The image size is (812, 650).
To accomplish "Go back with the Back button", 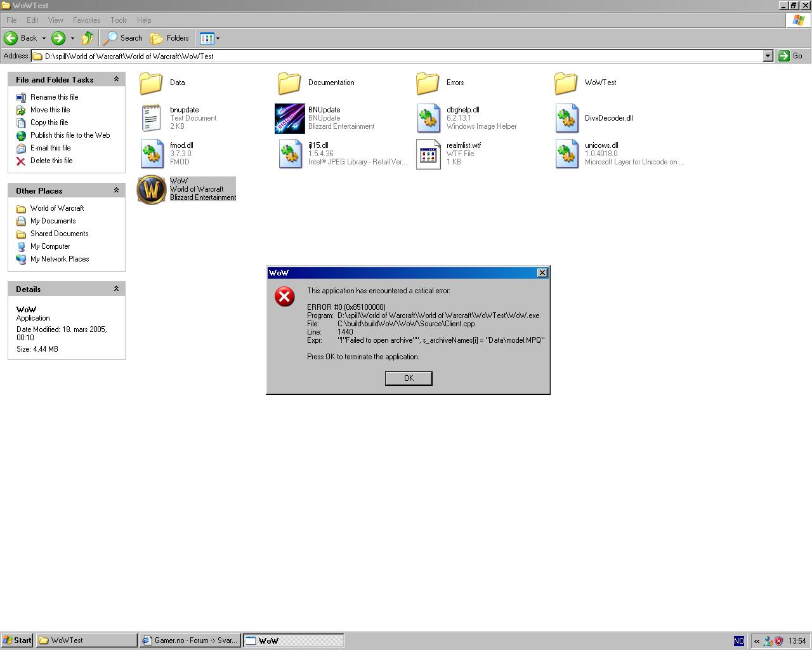I will 21,38.
